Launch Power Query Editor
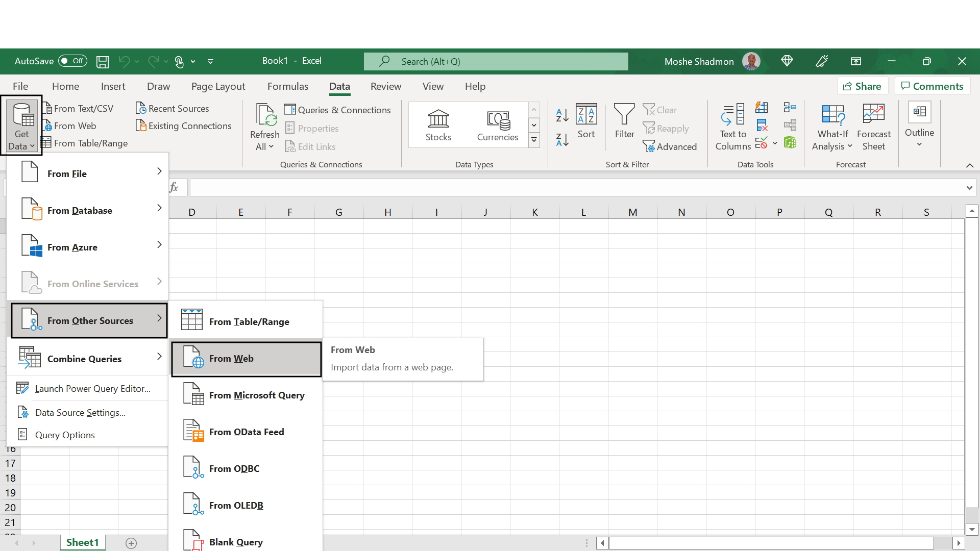The image size is (980, 551). pos(89,388)
